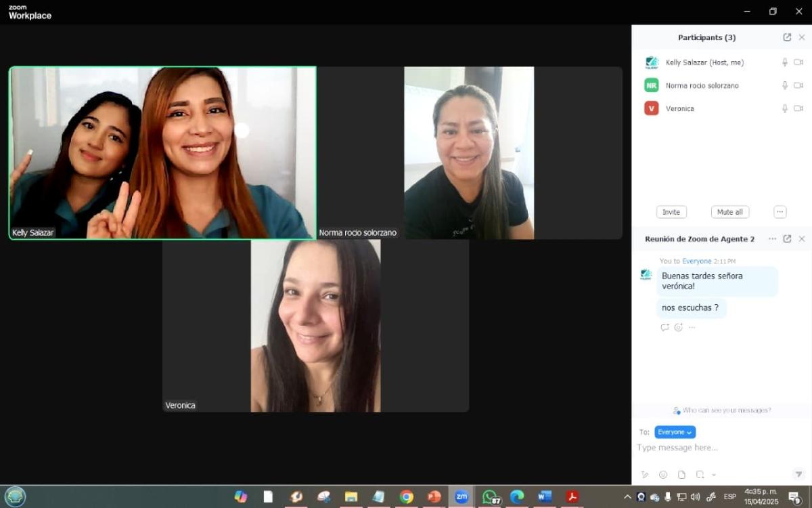Image resolution: width=812 pixels, height=508 pixels.
Task: Open the text formatting icon in chat
Action: [x=645, y=475]
